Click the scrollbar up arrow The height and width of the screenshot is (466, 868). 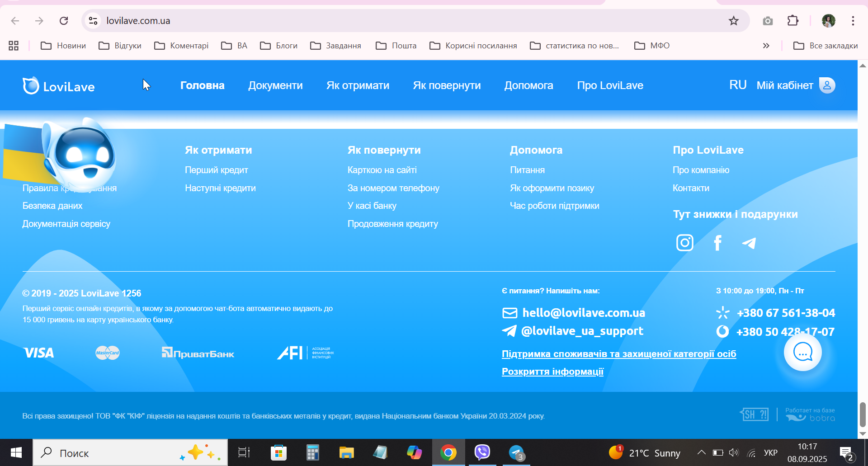(863, 66)
